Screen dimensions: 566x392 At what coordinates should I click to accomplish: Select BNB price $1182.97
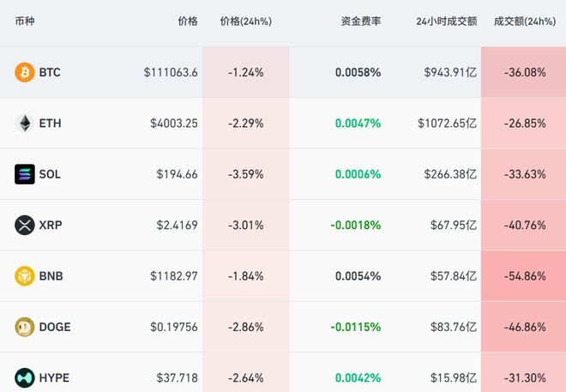pyautogui.click(x=174, y=276)
